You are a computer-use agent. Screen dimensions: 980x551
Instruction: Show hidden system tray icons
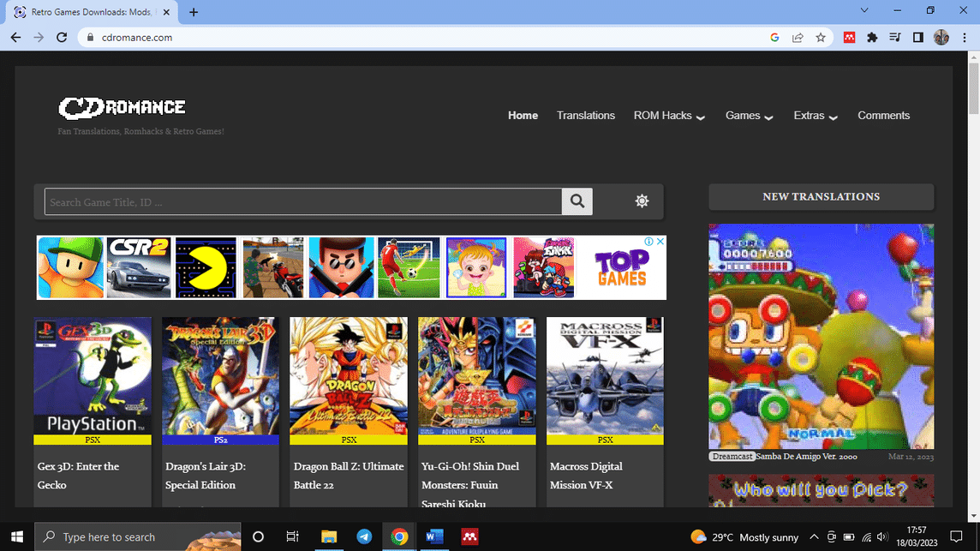(x=814, y=536)
